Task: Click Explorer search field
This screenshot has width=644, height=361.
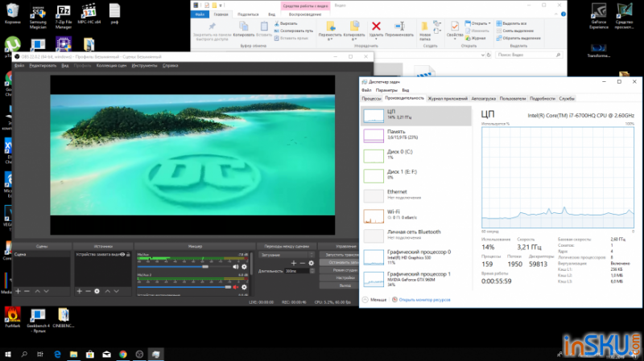Action: point(528,55)
